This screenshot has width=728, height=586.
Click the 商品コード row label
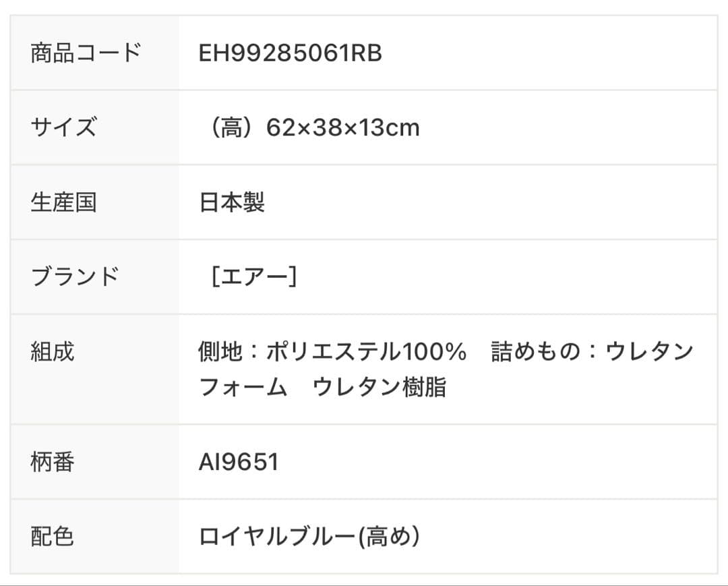(86, 53)
